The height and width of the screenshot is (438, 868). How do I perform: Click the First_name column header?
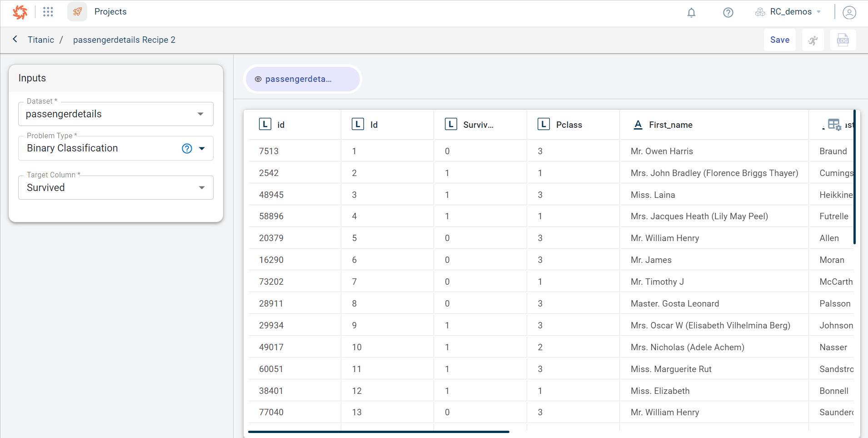(670, 125)
